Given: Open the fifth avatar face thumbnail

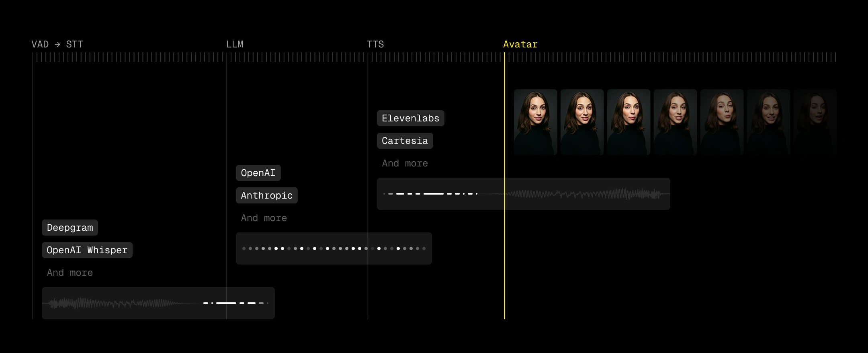Looking at the screenshot, I should [722, 122].
